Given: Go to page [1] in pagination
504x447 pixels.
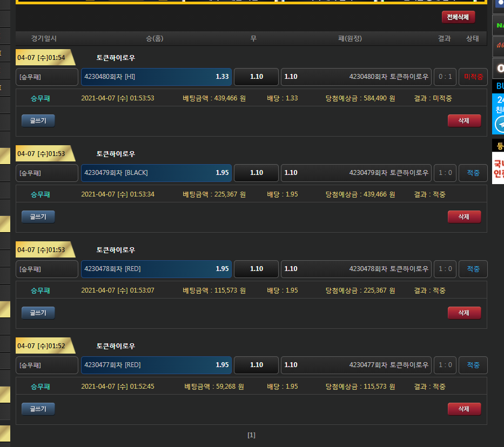Looking at the screenshot, I should 251,435.
